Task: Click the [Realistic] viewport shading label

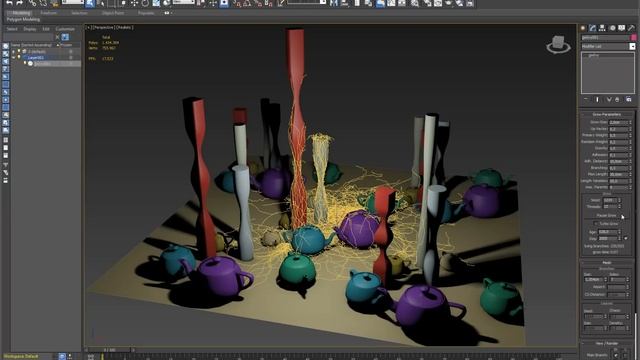Action: click(124, 27)
